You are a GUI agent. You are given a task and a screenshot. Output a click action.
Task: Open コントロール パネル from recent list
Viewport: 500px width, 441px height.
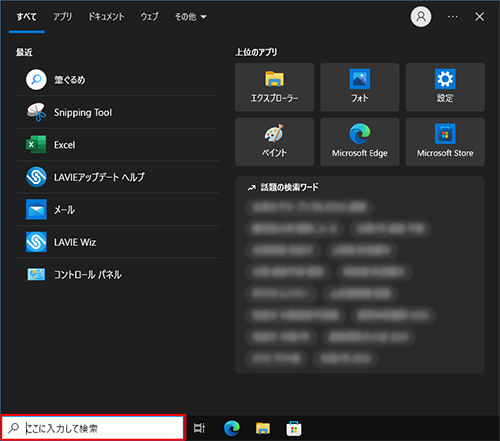[x=118, y=274]
